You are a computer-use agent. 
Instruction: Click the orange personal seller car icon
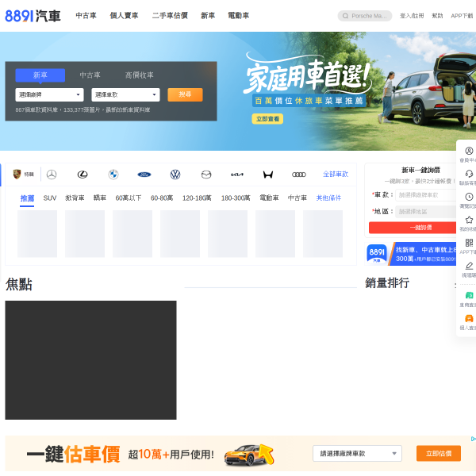(x=469, y=318)
